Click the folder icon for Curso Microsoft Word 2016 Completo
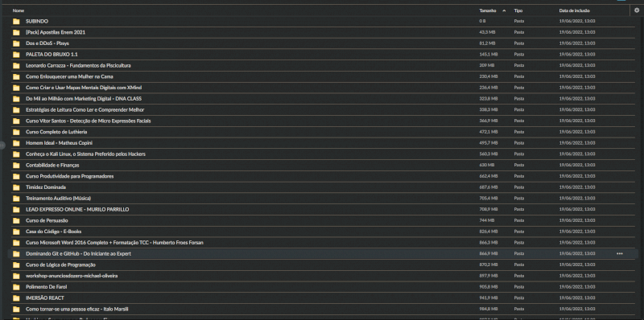Image resolution: width=644 pixels, height=320 pixels. tap(16, 243)
